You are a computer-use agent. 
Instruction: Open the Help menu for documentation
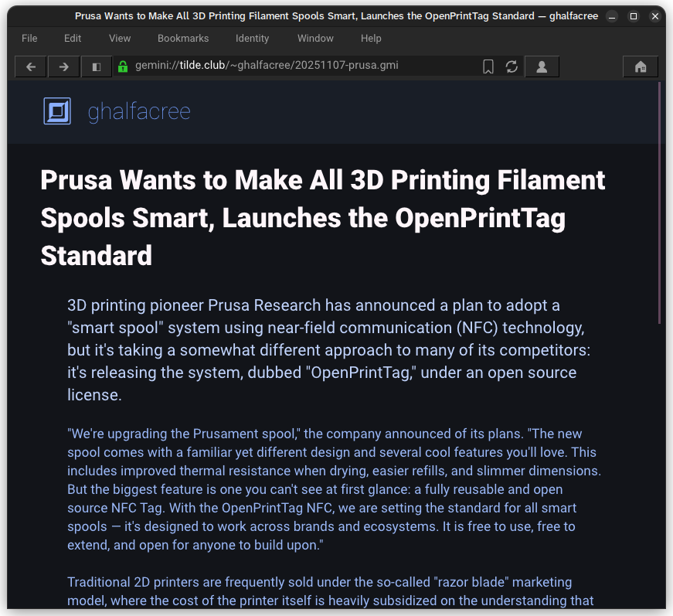[x=371, y=38]
